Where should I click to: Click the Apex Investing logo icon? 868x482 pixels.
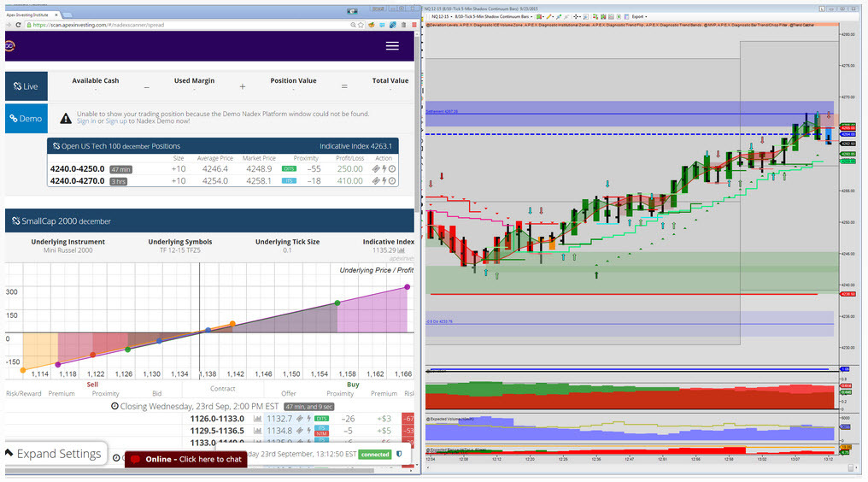click(9, 46)
